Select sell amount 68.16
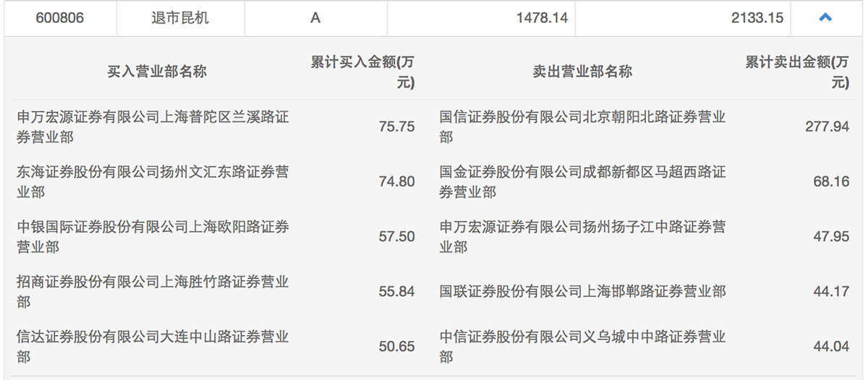868x380 pixels. click(831, 181)
